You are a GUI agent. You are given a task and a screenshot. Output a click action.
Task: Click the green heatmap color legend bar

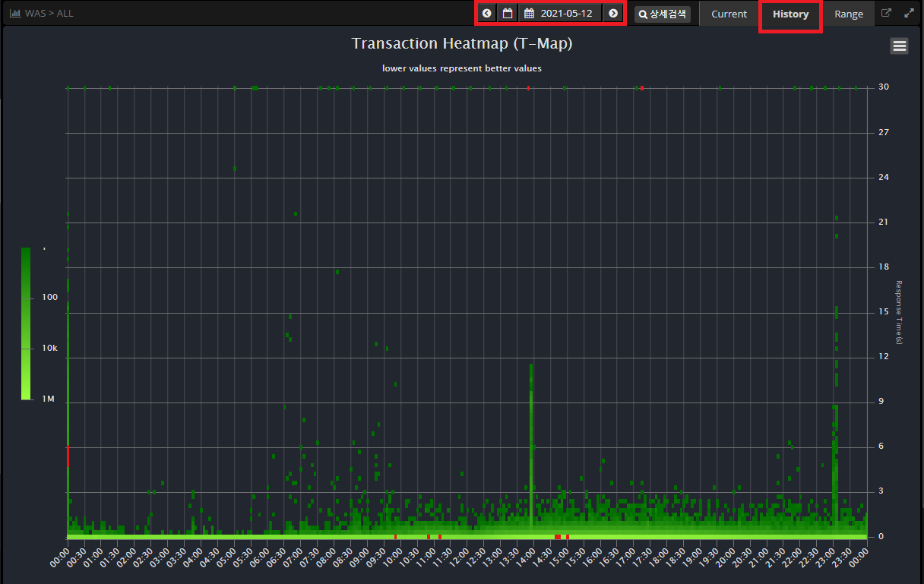(26, 323)
